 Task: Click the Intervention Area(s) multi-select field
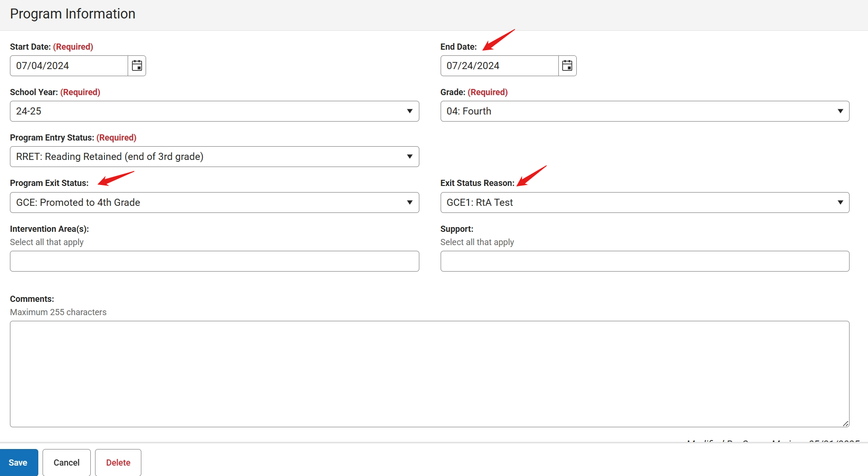214,261
